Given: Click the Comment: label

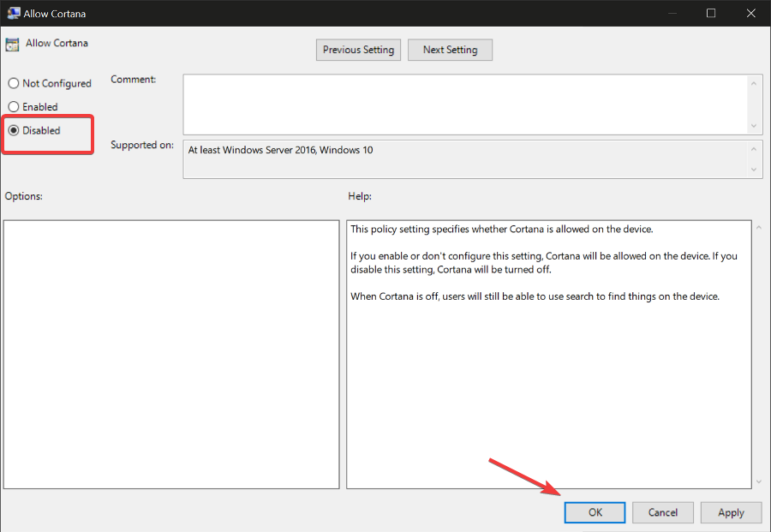Looking at the screenshot, I should tap(134, 79).
